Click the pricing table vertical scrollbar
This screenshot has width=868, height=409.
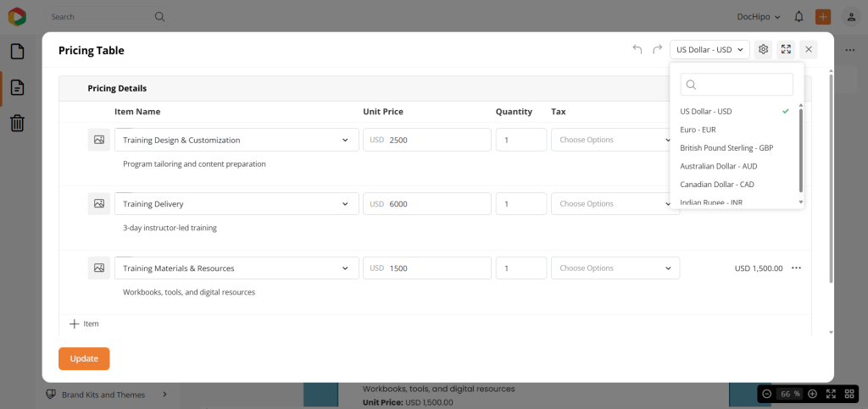pos(831,180)
